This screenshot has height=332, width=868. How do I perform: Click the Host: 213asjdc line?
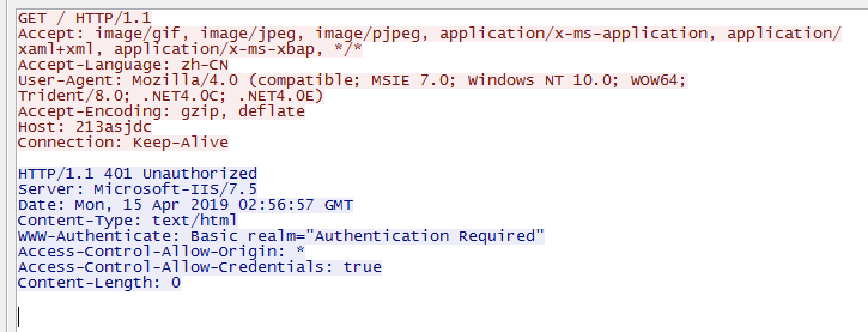84,127
